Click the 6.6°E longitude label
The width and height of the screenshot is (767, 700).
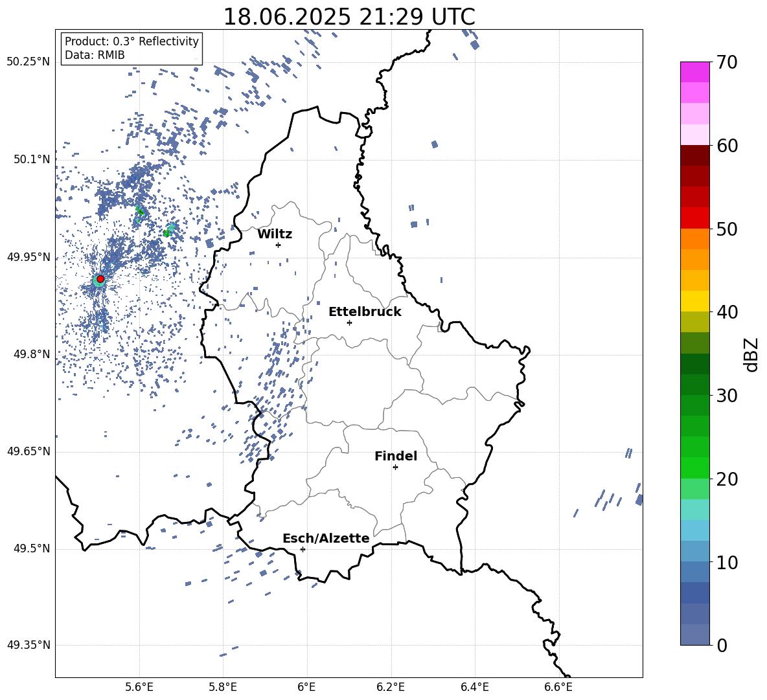558,687
